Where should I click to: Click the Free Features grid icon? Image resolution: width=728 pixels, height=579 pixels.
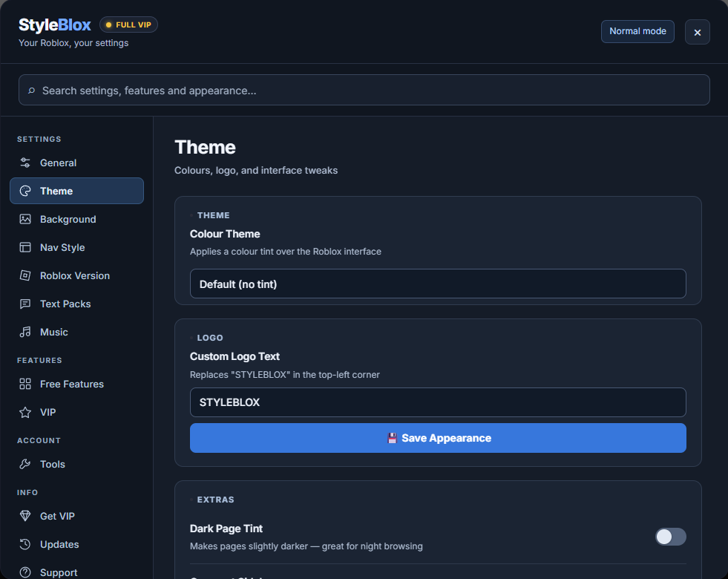(25, 384)
